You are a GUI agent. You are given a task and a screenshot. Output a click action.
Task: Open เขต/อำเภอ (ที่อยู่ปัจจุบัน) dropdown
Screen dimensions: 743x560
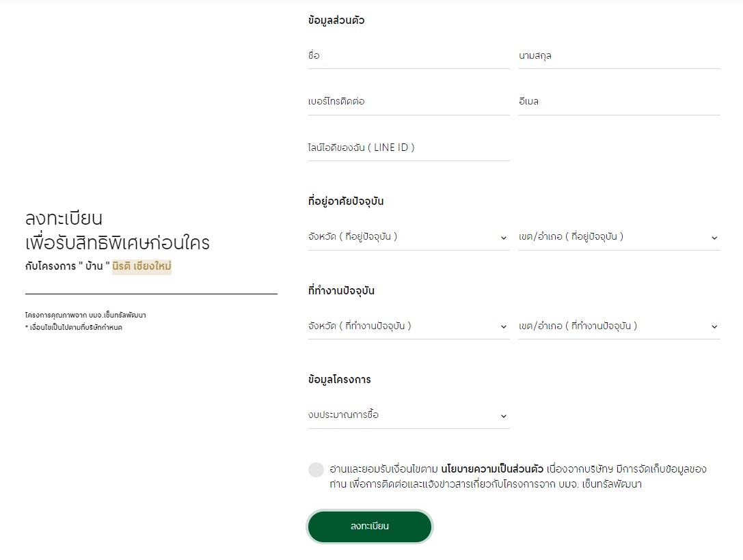pyautogui.click(x=619, y=237)
